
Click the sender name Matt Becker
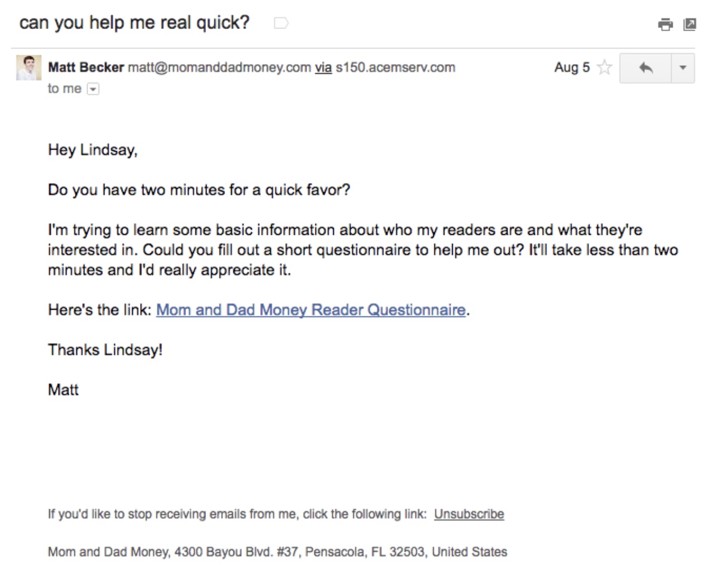(x=86, y=68)
